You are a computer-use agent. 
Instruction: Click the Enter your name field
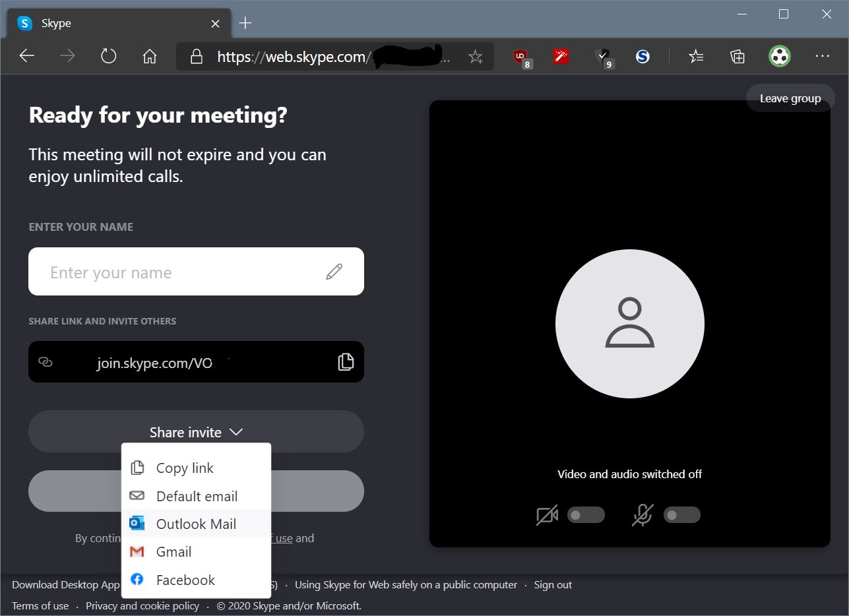click(196, 271)
